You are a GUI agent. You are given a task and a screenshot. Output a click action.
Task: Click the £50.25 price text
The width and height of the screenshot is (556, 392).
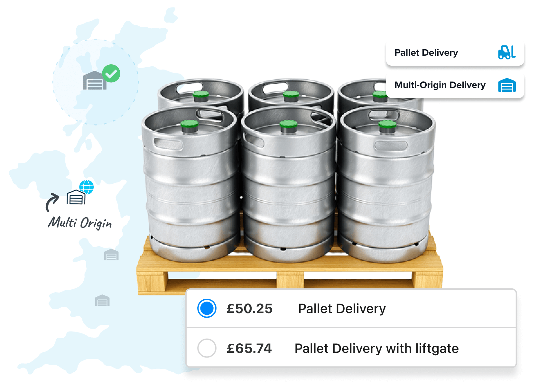tap(249, 309)
